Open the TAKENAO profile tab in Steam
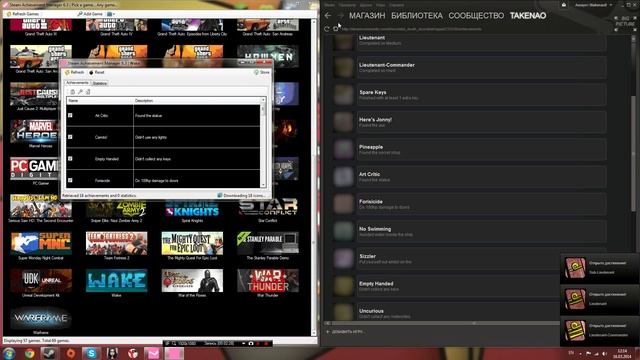The height and width of the screenshot is (360, 640). pyautogui.click(x=528, y=16)
